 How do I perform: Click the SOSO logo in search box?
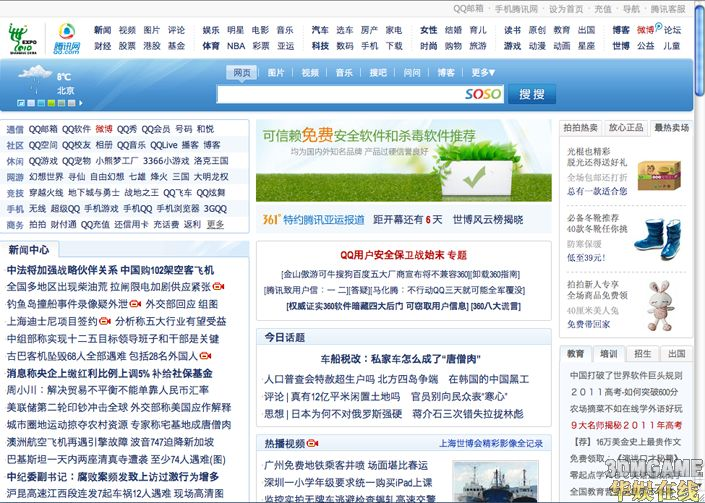coord(482,94)
